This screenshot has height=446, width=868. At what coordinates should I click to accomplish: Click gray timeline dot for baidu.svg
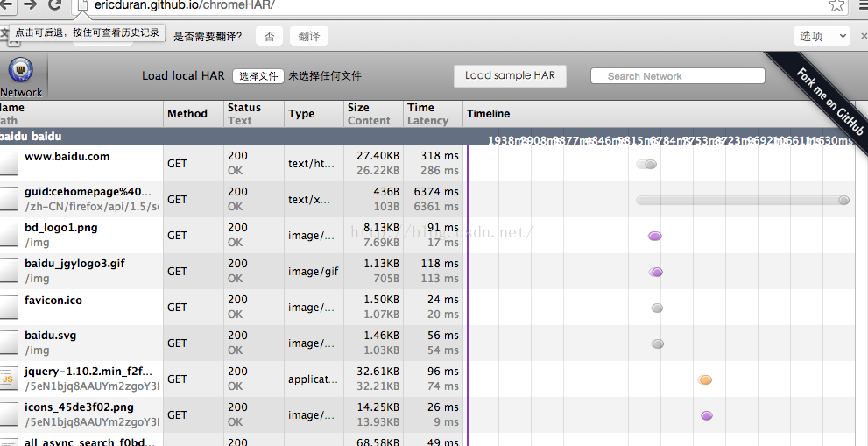(x=657, y=344)
